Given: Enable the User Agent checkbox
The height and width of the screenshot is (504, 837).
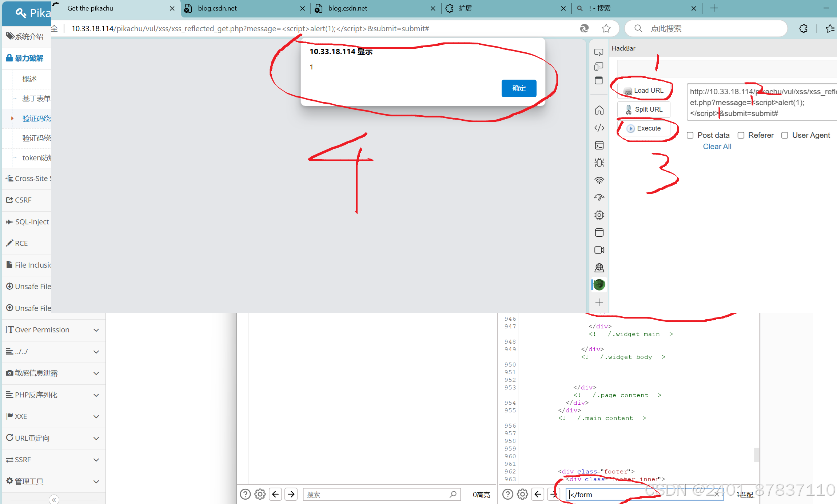Looking at the screenshot, I should [785, 135].
